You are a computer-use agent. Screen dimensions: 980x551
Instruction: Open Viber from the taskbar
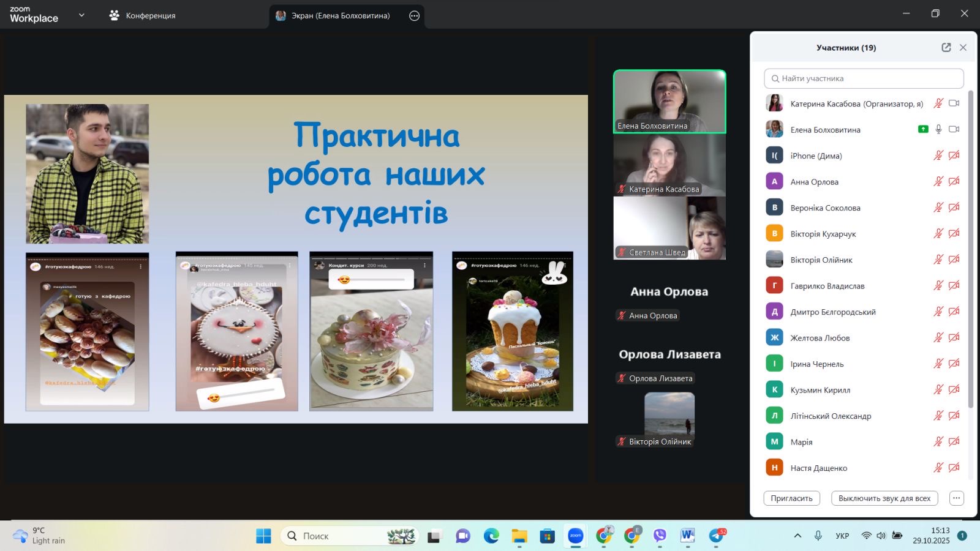pos(660,536)
